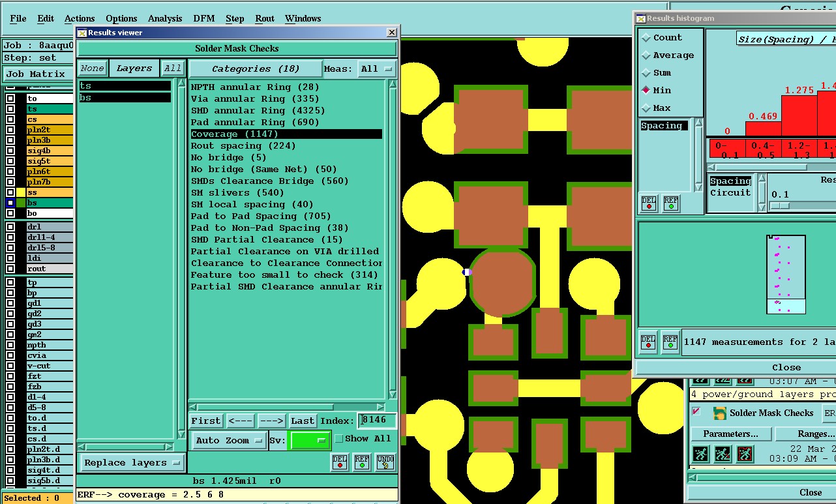This screenshot has width=836, height=504.
Task: Toggle checkmark left of Solder Mask Checks
Action: (696, 412)
